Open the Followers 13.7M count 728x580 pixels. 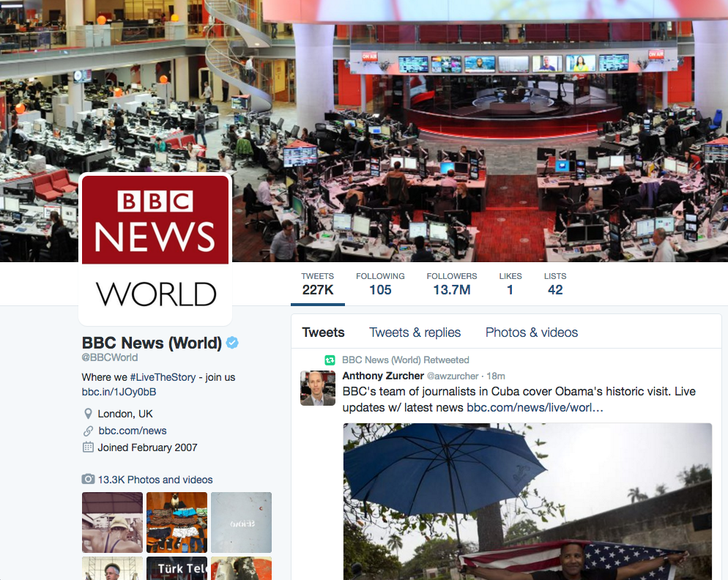451,284
